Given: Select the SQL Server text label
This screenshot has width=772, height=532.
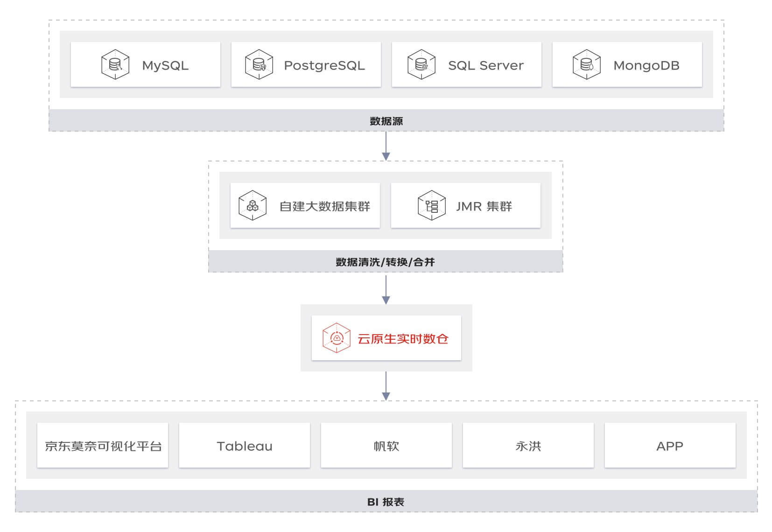Looking at the screenshot, I should (x=486, y=65).
